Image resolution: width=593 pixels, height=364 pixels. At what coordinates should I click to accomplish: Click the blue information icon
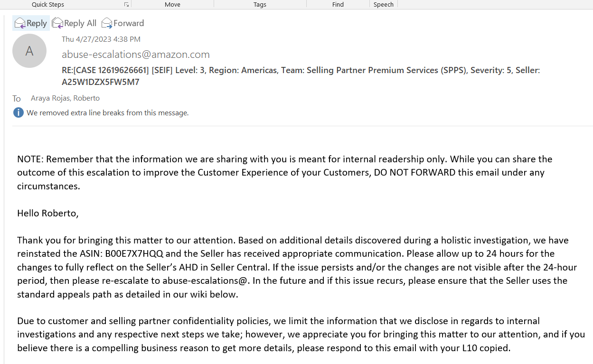point(19,112)
